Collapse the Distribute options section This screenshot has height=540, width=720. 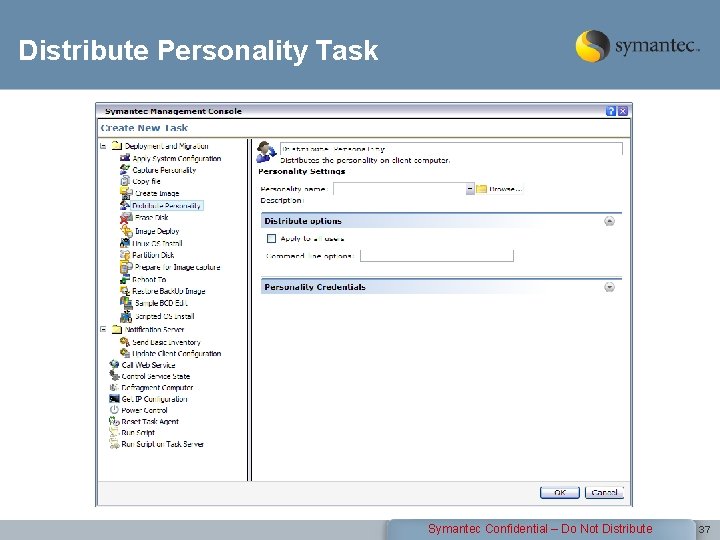pos(609,221)
